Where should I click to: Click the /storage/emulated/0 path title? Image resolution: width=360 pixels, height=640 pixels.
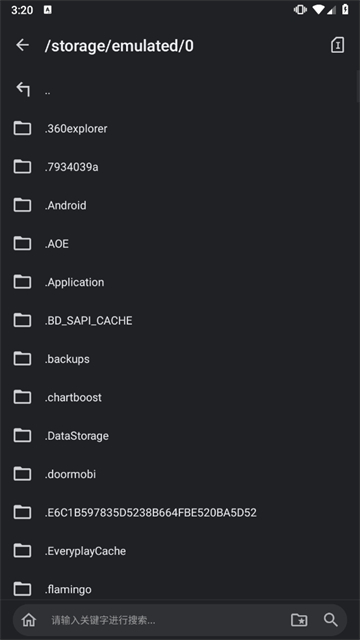(x=119, y=46)
